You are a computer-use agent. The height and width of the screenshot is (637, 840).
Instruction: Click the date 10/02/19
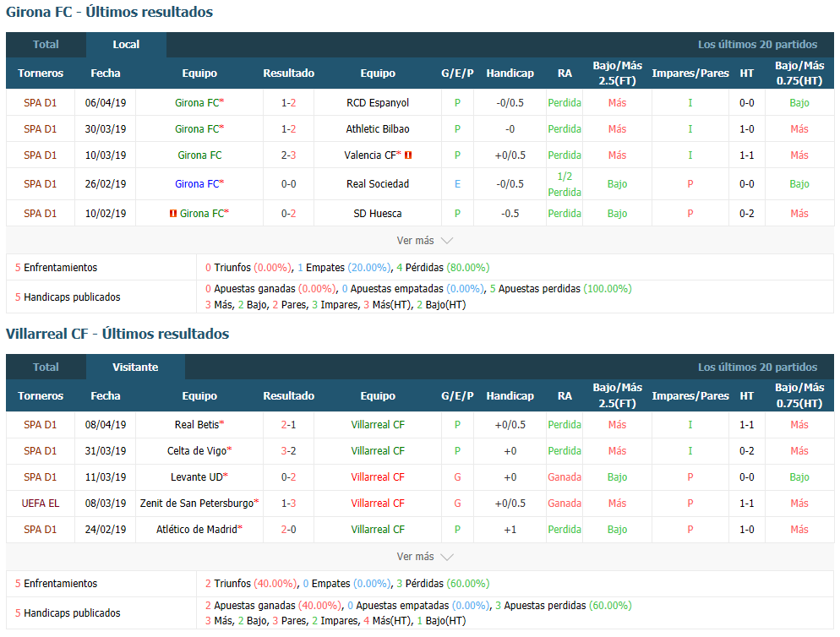click(x=106, y=213)
